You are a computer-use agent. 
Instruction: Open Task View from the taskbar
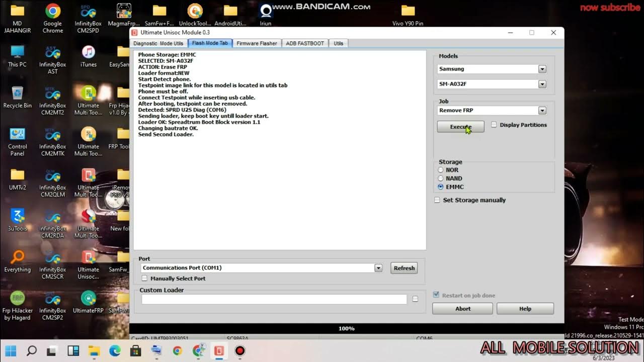(x=52, y=350)
